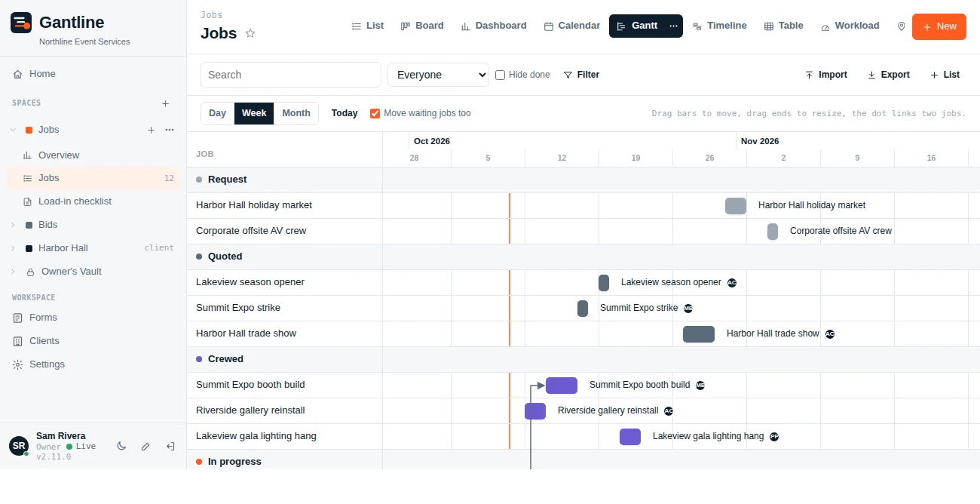Expand the Bids space

coord(13,225)
